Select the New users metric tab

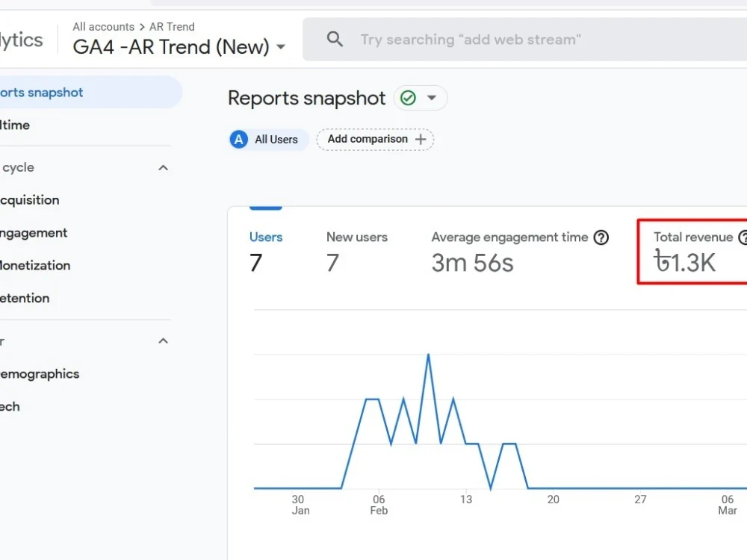[357, 250]
